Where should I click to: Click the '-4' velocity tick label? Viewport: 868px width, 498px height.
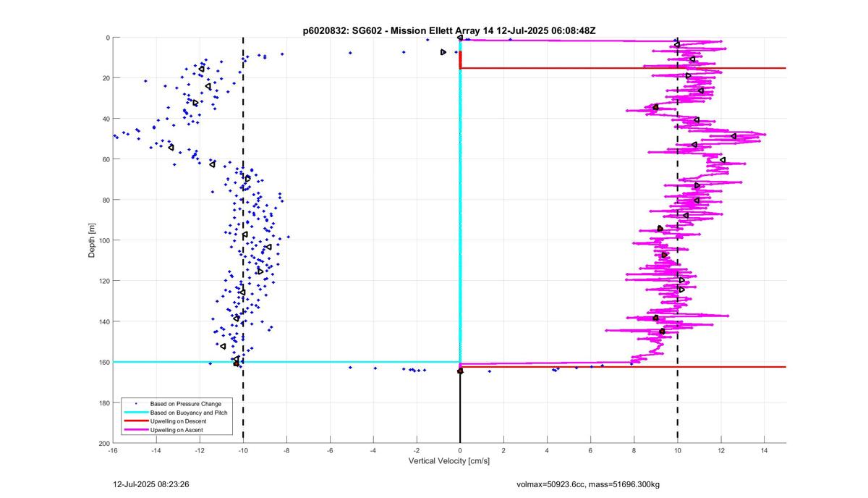click(373, 450)
